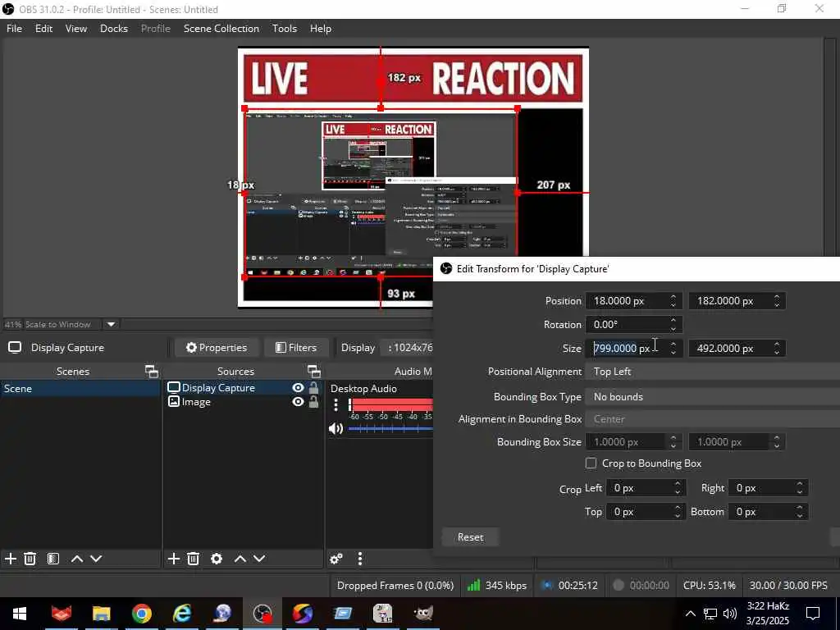Image resolution: width=840 pixels, height=630 pixels.
Task: Decrease Crop Right value stepper
Action: click(x=800, y=492)
